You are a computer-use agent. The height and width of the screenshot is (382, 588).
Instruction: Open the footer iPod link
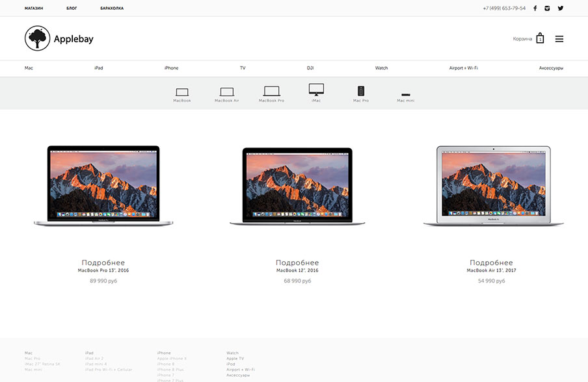[231, 364]
